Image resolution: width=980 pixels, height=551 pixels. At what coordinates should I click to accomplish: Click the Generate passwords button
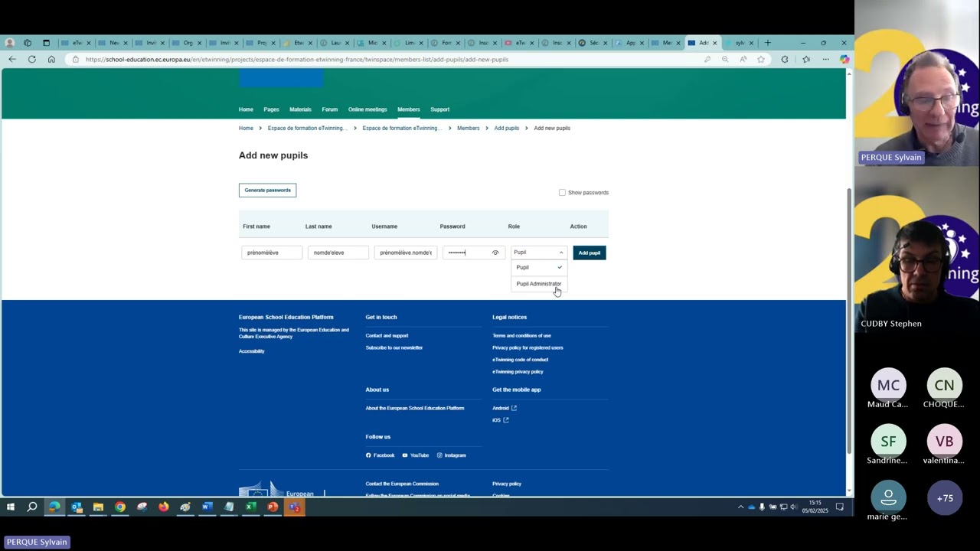[267, 190]
